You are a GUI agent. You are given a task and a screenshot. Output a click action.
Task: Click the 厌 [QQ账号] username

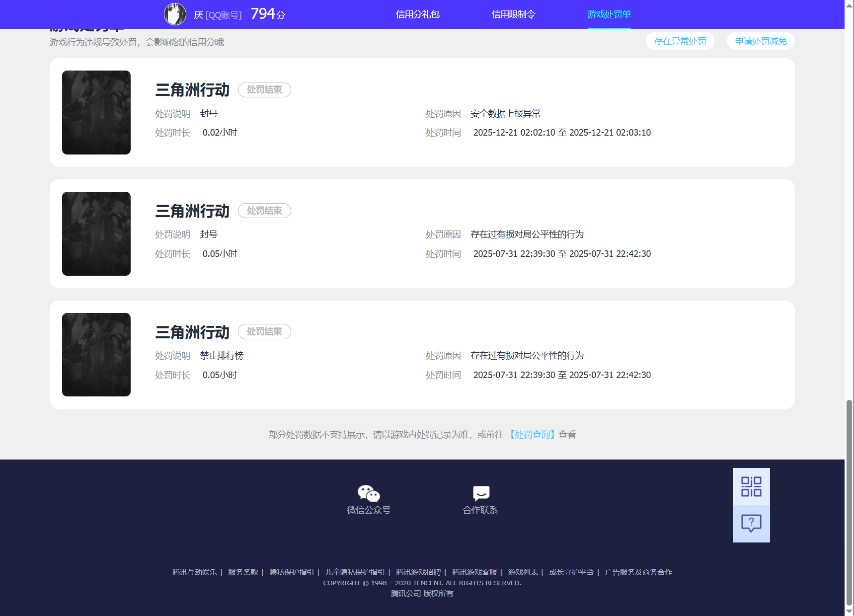pyautogui.click(x=218, y=15)
